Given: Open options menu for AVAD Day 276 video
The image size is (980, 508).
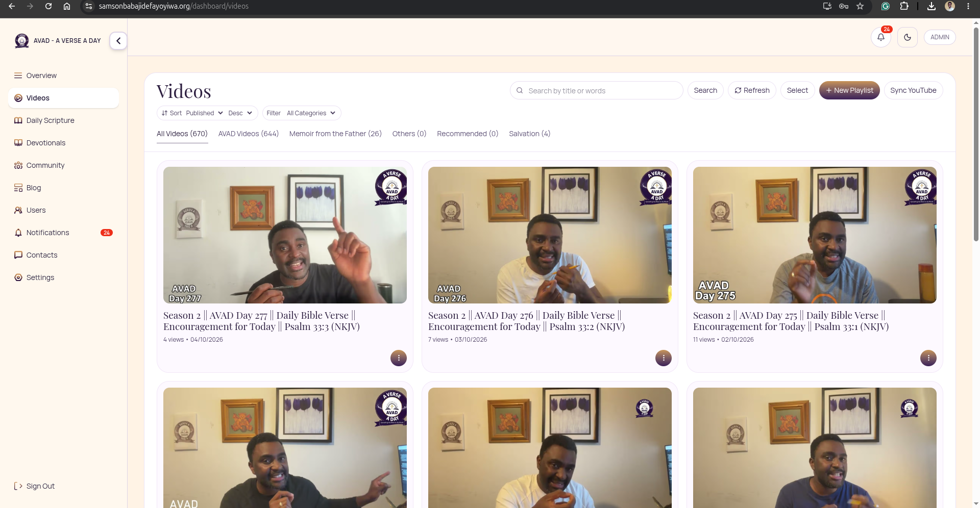Looking at the screenshot, I should 664,358.
